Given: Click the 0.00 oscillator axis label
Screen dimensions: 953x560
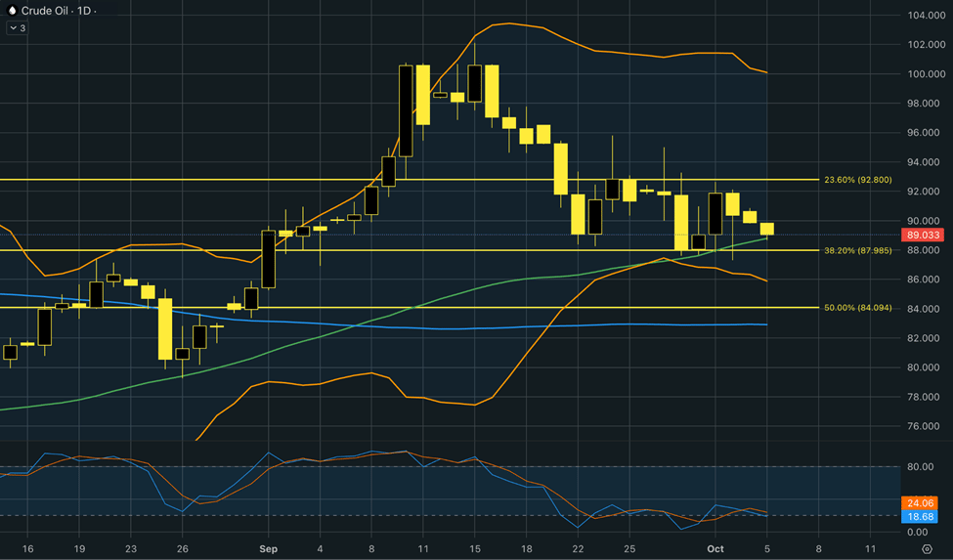Looking at the screenshot, I should [x=917, y=532].
